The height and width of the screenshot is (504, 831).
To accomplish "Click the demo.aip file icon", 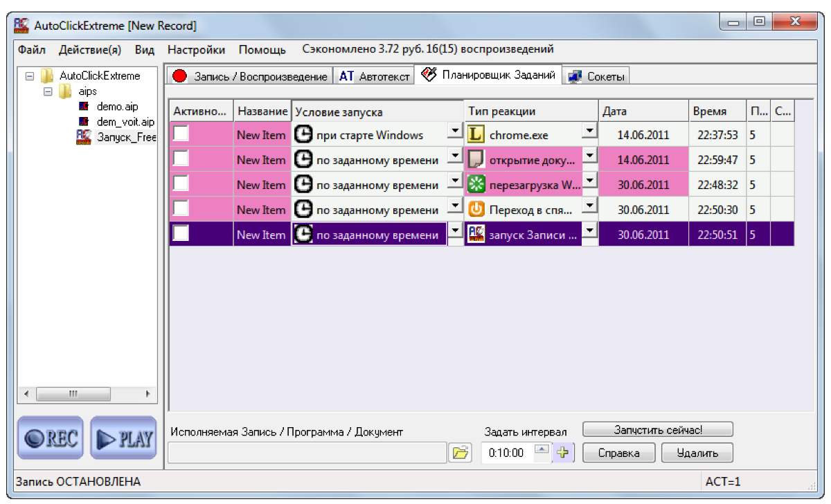I will click(84, 107).
